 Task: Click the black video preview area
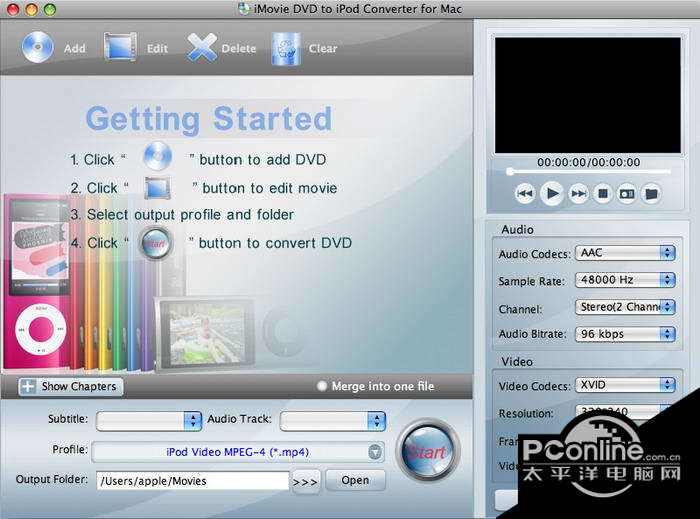(x=588, y=95)
